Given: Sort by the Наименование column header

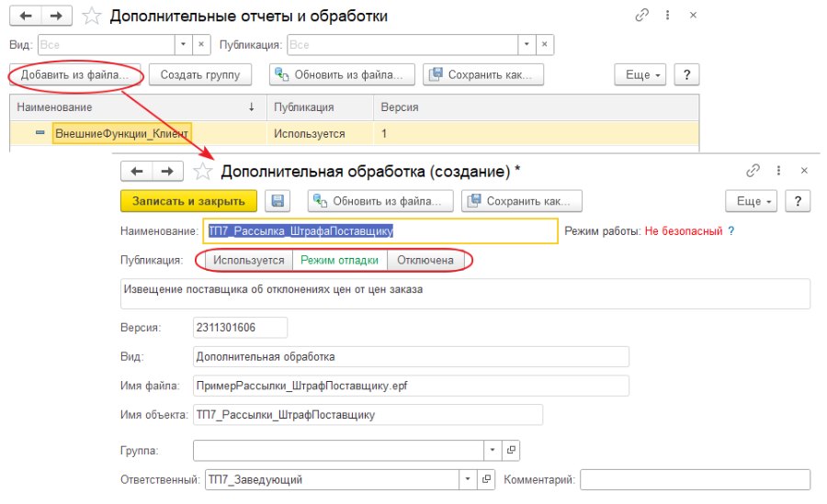Looking at the screenshot, I should coord(138,107).
